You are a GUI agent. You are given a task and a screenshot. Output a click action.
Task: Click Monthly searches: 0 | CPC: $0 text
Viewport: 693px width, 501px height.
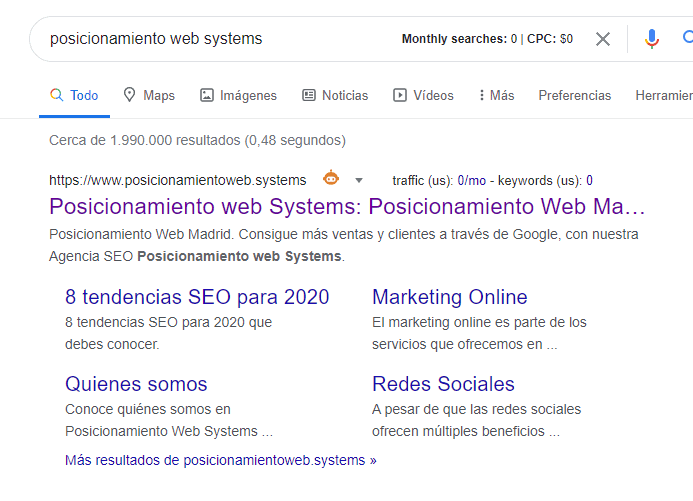coord(487,39)
